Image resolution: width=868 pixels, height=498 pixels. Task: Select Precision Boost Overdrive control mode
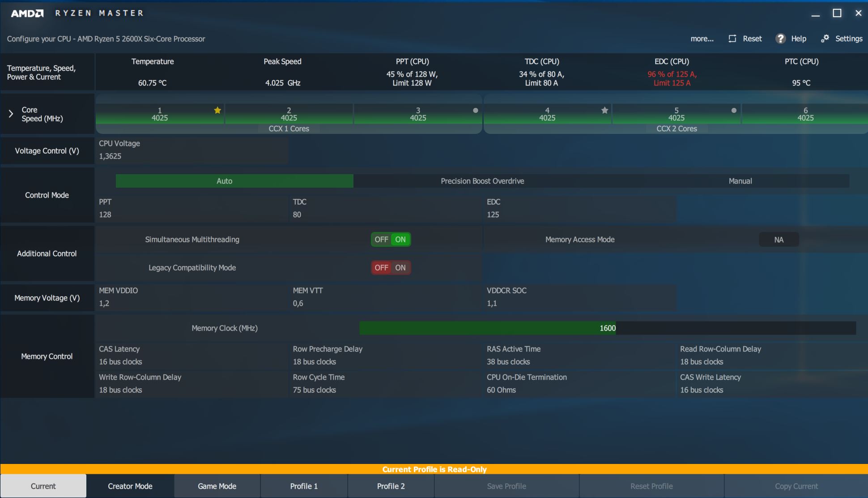(x=482, y=181)
